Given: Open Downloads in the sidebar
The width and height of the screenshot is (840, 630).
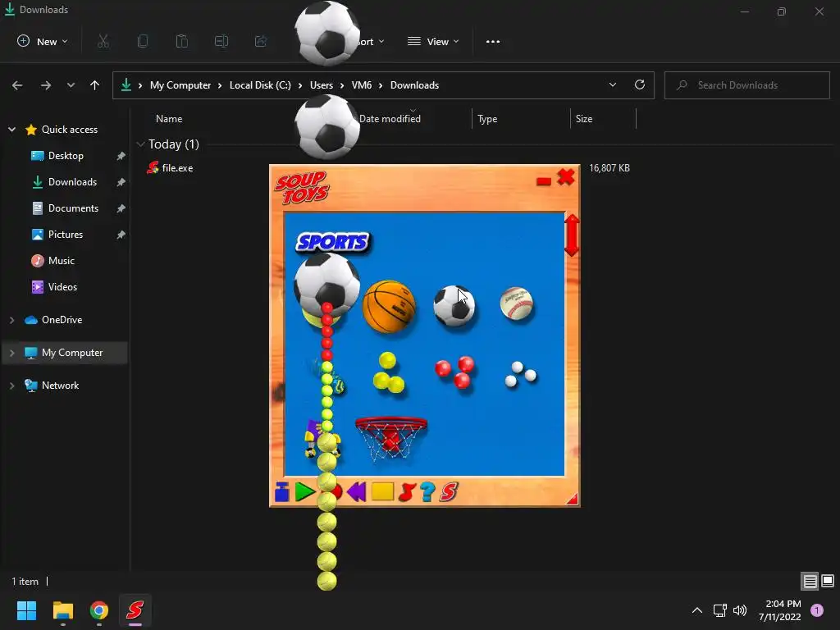Looking at the screenshot, I should click(x=72, y=182).
